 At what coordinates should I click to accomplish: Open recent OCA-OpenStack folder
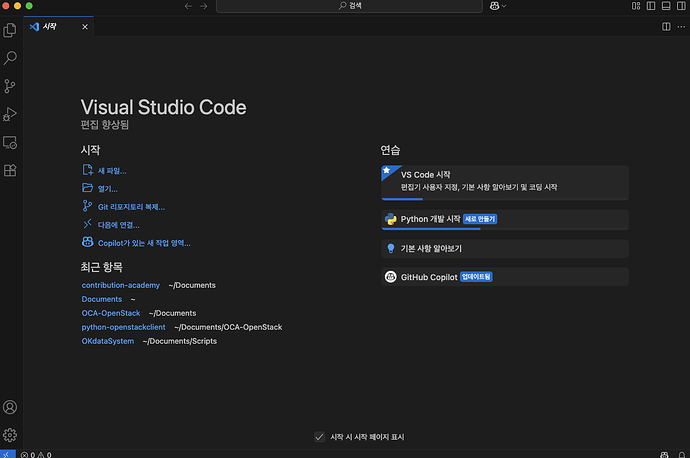(x=111, y=313)
